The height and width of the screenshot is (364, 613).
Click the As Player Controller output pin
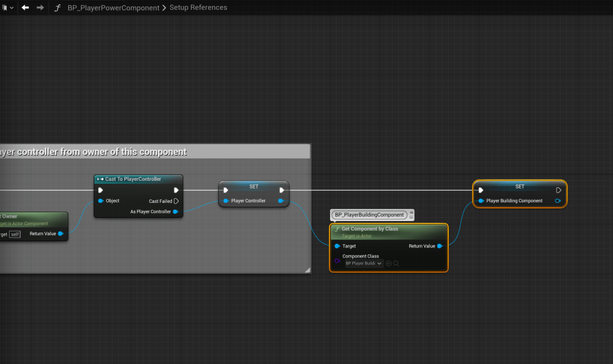point(176,212)
